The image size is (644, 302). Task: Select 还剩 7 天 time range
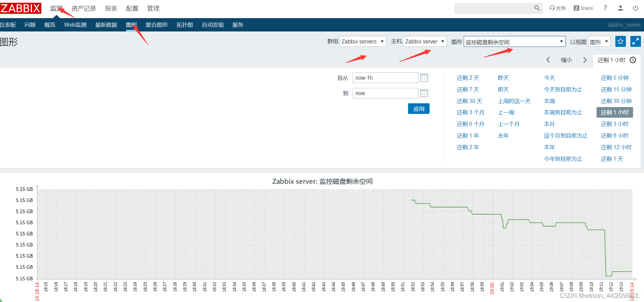[468, 90]
